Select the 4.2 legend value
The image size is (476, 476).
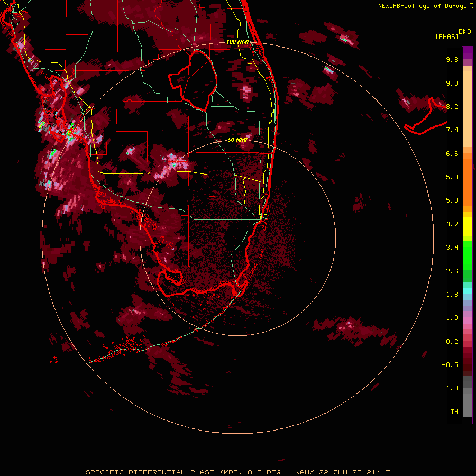click(452, 224)
